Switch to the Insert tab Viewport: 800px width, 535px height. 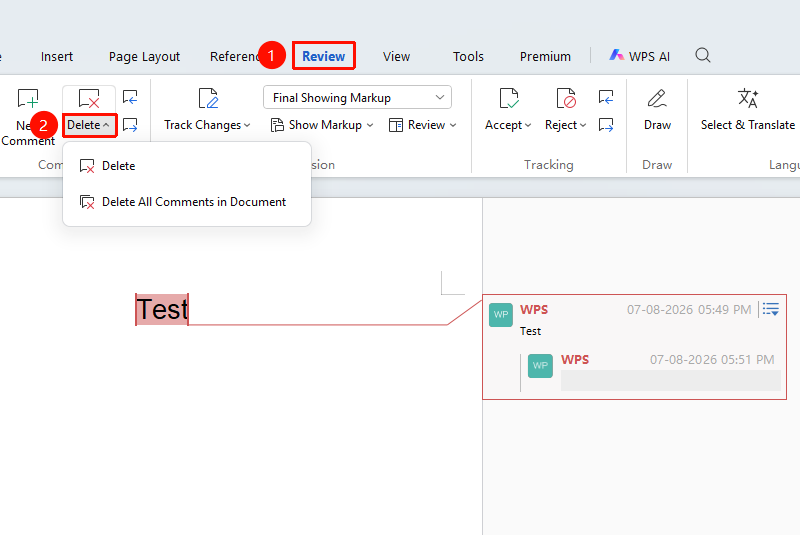(57, 57)
